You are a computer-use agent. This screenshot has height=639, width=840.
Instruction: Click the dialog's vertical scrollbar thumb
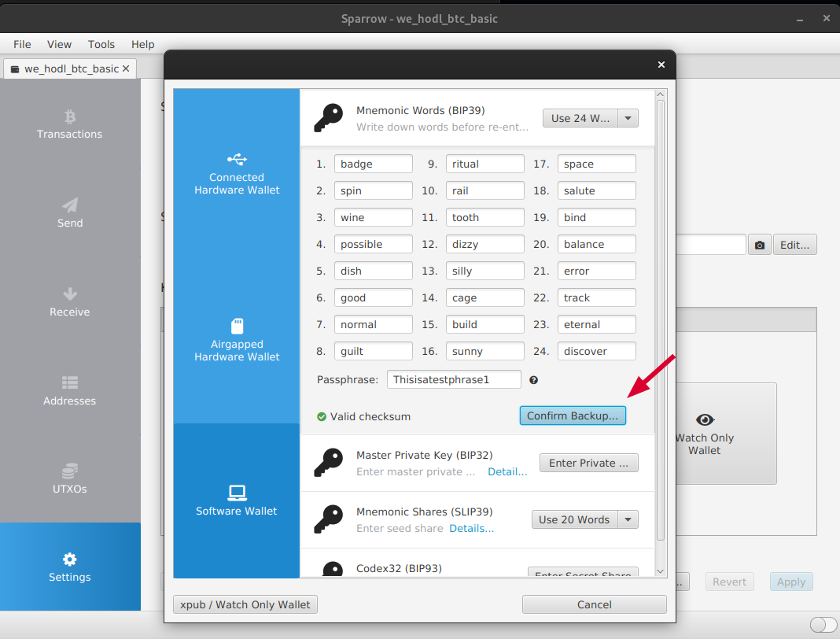pyautogui.click(x=660, y=320)
